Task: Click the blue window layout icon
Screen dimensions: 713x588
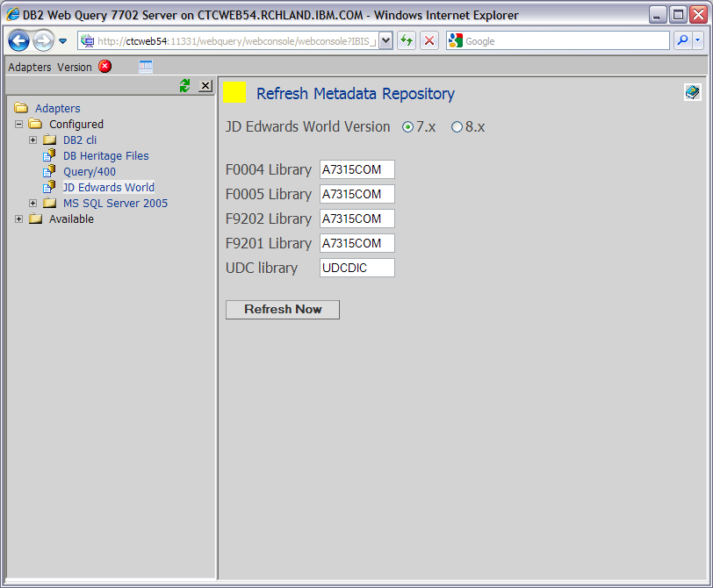Action: 146,67
